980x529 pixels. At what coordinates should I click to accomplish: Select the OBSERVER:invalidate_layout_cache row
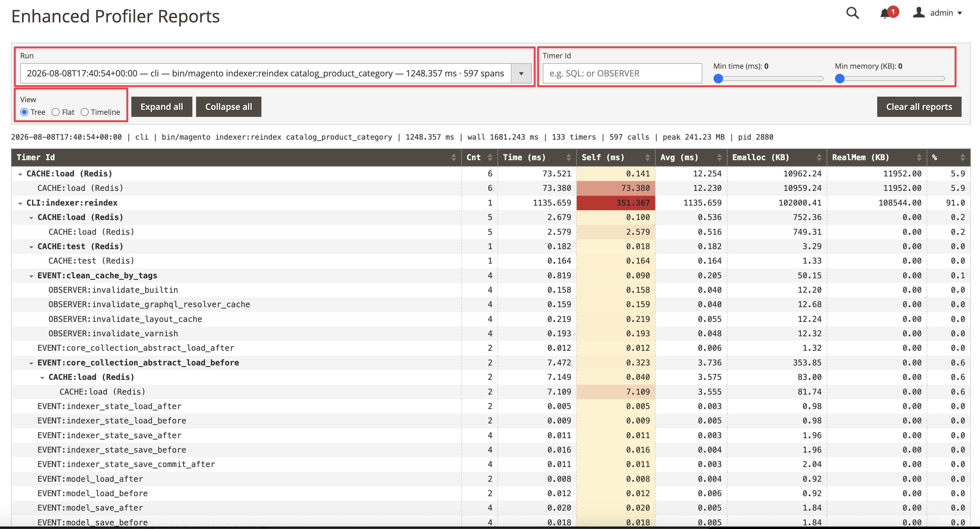coord(491,319)
